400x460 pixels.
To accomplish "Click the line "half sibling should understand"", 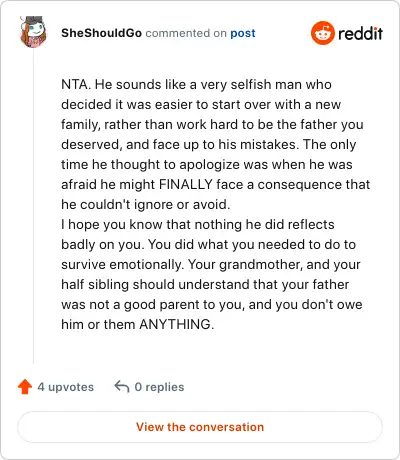I will (x=205, y=284).
